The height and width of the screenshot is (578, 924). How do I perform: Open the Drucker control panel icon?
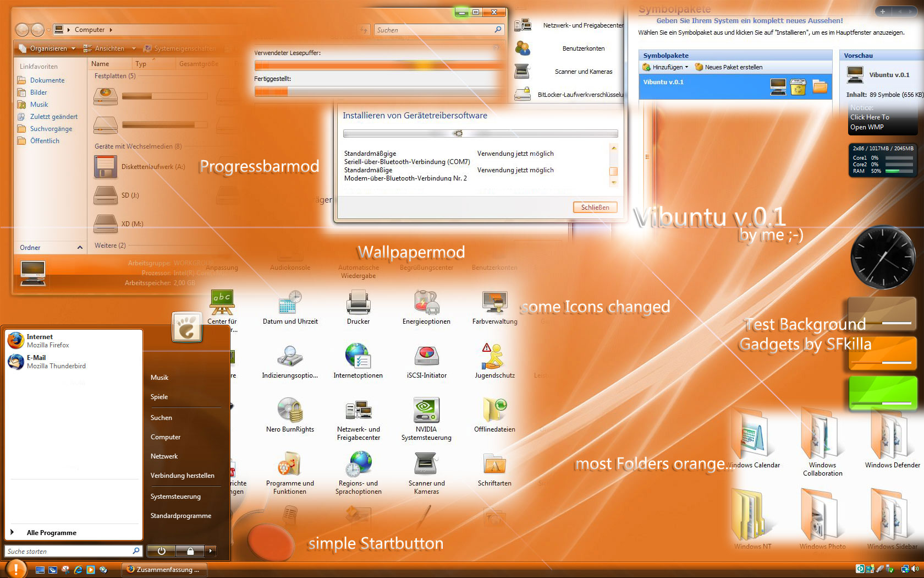point(358,307)
